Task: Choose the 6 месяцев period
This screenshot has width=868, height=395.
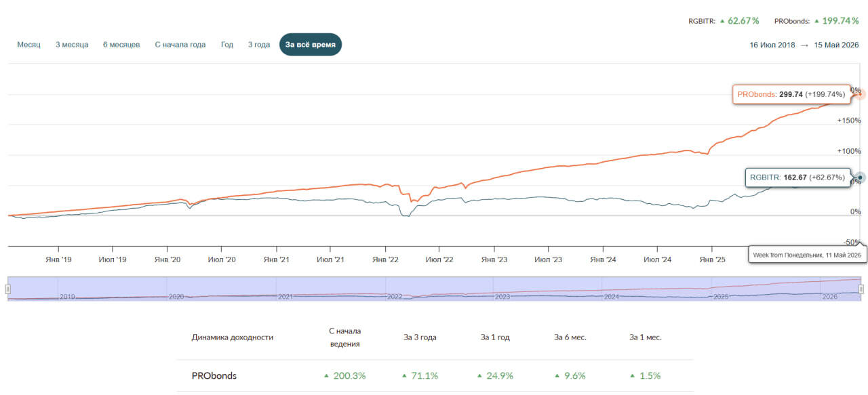Action: click(121, 45)
